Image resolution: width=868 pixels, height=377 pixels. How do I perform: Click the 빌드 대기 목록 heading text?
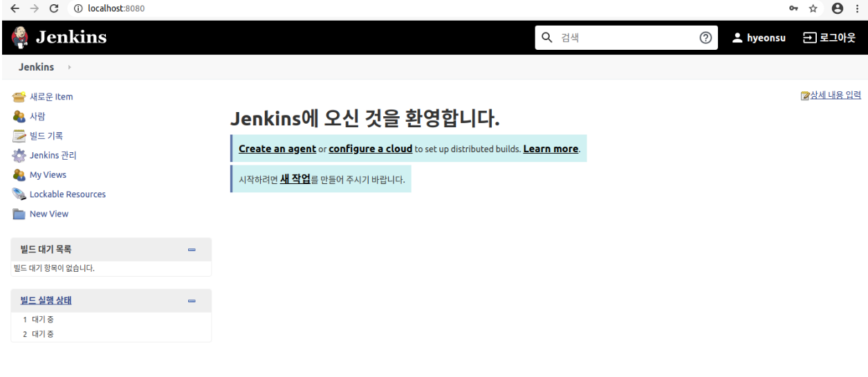pos(46,249)
